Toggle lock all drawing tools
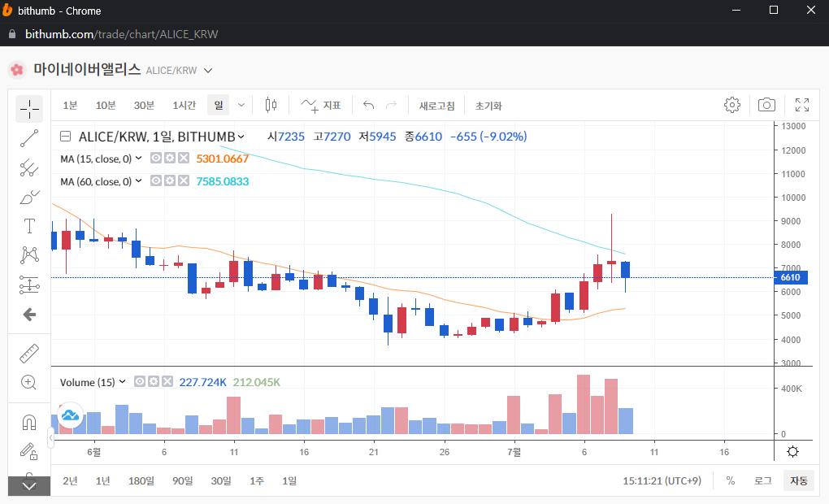 [29, 451]
